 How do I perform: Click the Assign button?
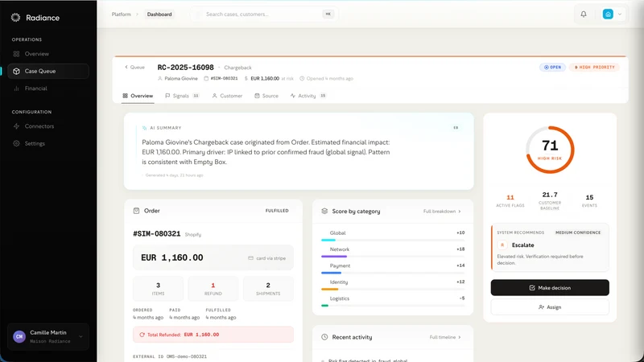pyautogui.click(x=550, y=307)
